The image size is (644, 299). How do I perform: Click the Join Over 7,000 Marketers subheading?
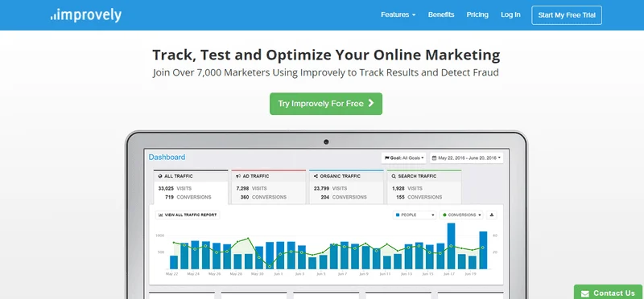pos(326,72)
